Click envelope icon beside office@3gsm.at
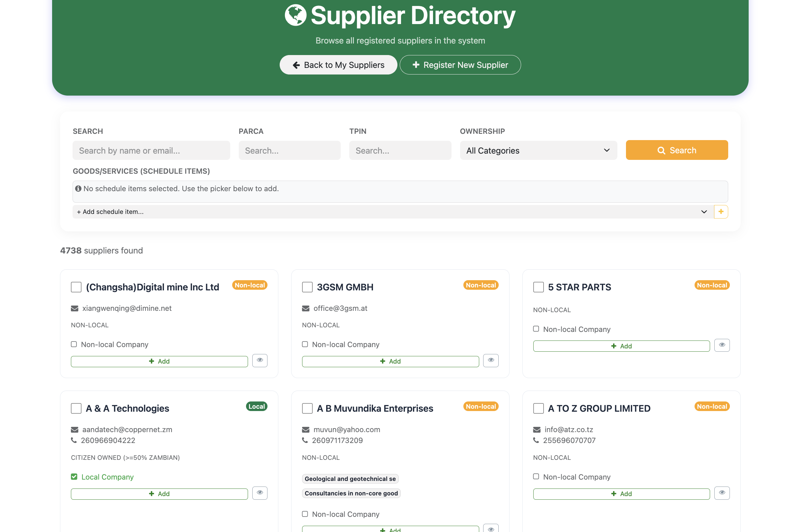 (306, 308)
